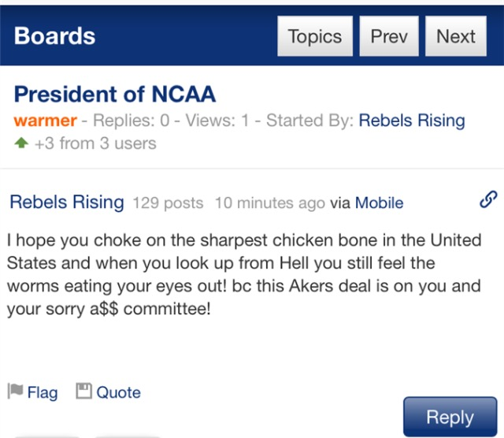Click the flag icon below the post
This screenshot has height=438, width=504.
coord(15,391)
